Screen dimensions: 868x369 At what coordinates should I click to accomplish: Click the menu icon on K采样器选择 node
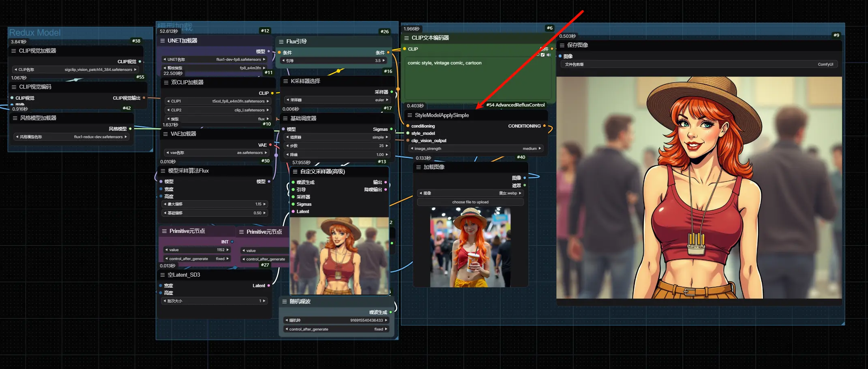pos(285,81)
